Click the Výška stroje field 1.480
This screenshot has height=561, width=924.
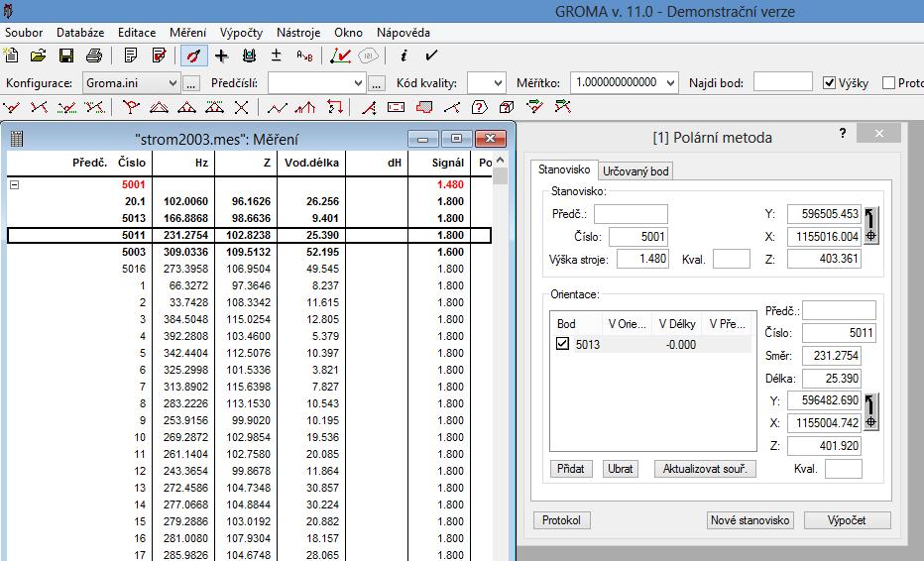point(642,258)
